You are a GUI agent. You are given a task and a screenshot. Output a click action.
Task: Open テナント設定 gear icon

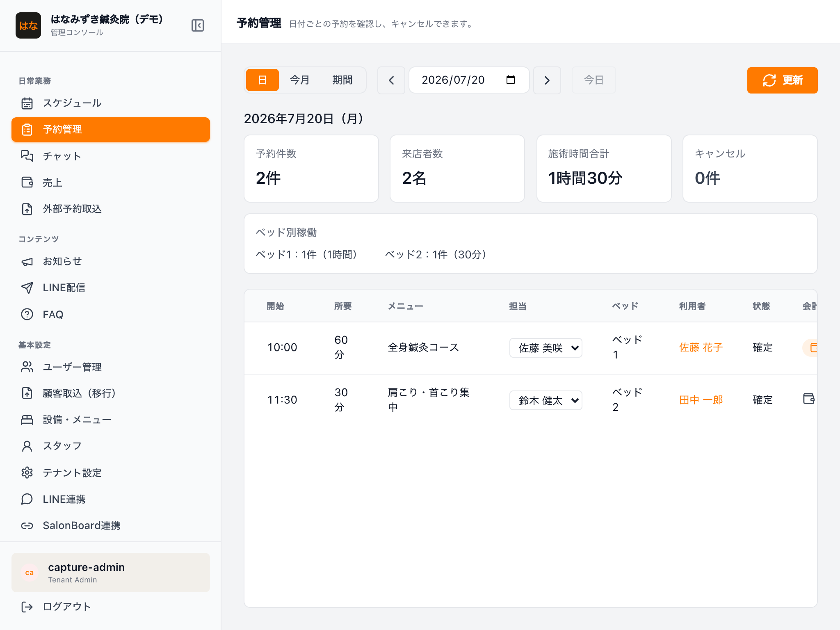pos(27,473)
